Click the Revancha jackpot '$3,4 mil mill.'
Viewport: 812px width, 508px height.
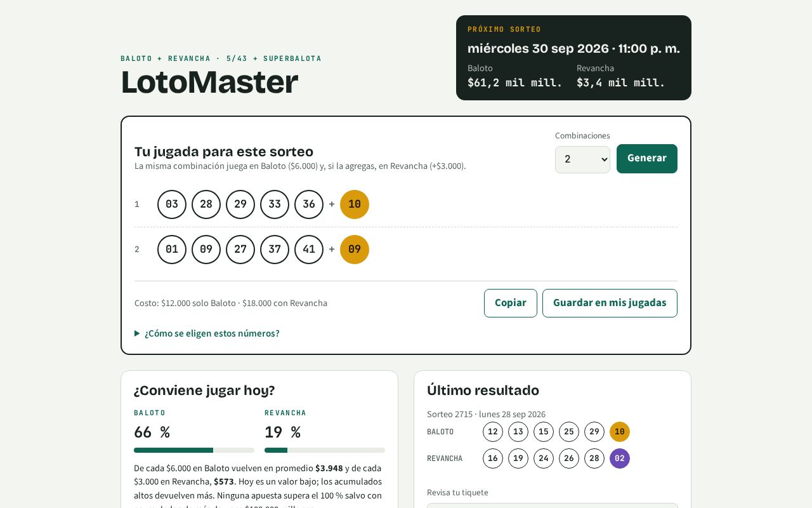[x=621, y=83]
